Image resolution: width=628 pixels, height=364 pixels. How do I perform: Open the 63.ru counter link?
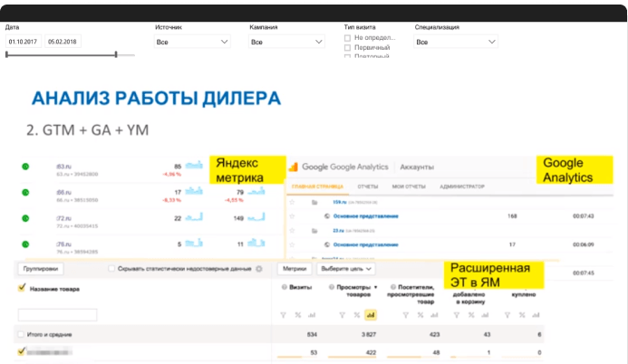pyautogui.click(x=63, y=167)
